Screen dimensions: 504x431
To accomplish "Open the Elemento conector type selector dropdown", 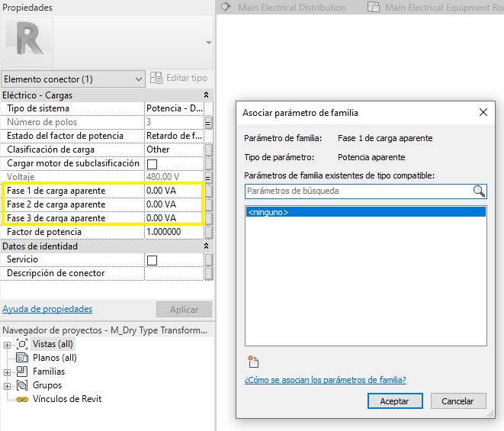I will (138, 79).
